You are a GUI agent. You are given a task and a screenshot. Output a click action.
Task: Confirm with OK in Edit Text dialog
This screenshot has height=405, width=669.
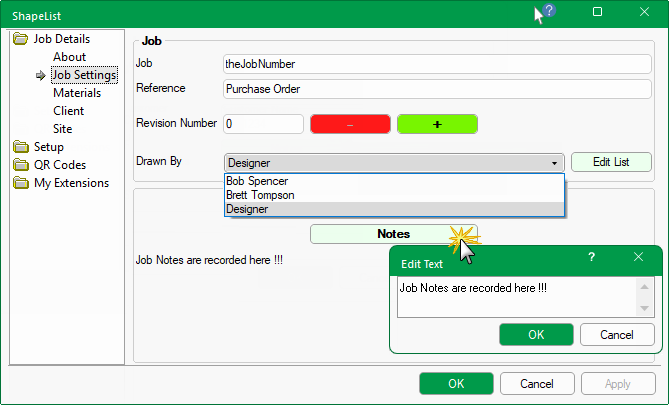click(x=536, y=335)
